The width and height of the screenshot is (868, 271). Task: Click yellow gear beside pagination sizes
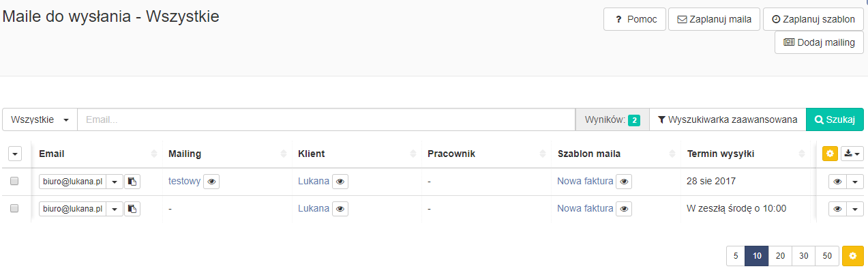coord(853,256)
